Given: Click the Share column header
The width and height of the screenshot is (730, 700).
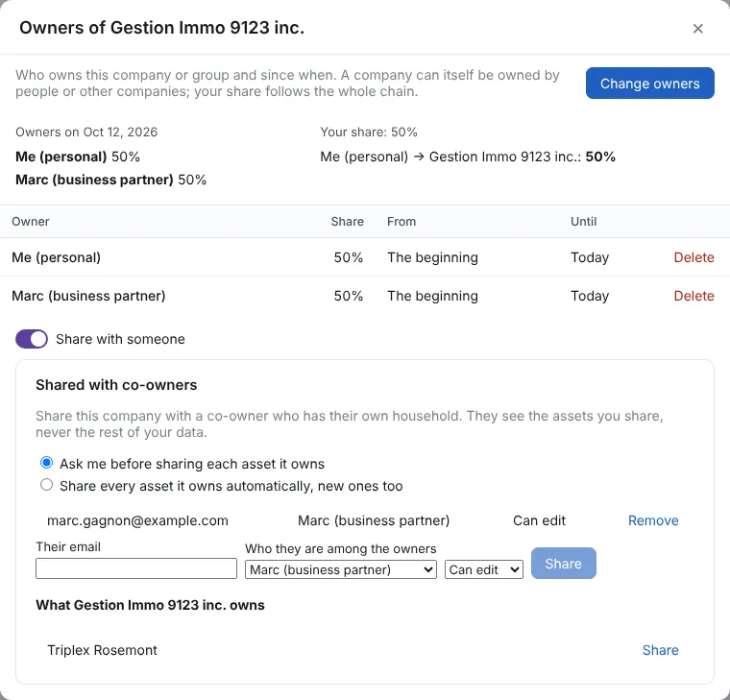Looking at the screenshot, I should tap(348, 222).
